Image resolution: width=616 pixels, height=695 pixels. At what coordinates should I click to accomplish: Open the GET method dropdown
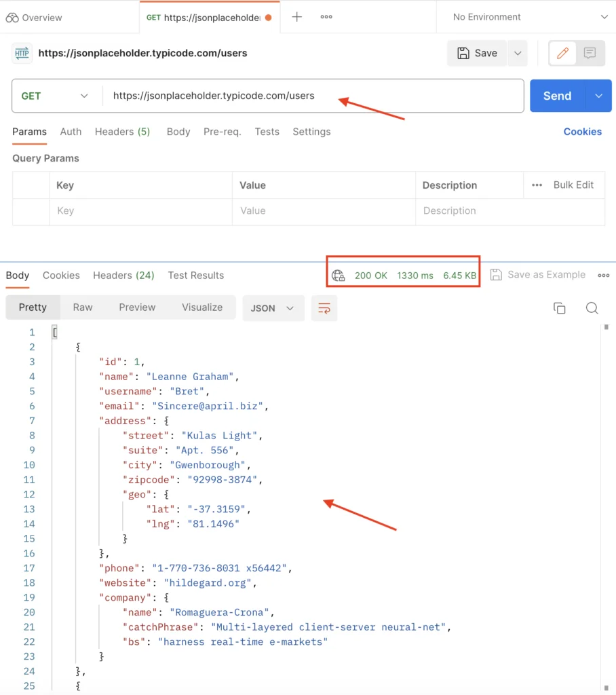pos(55,96)
